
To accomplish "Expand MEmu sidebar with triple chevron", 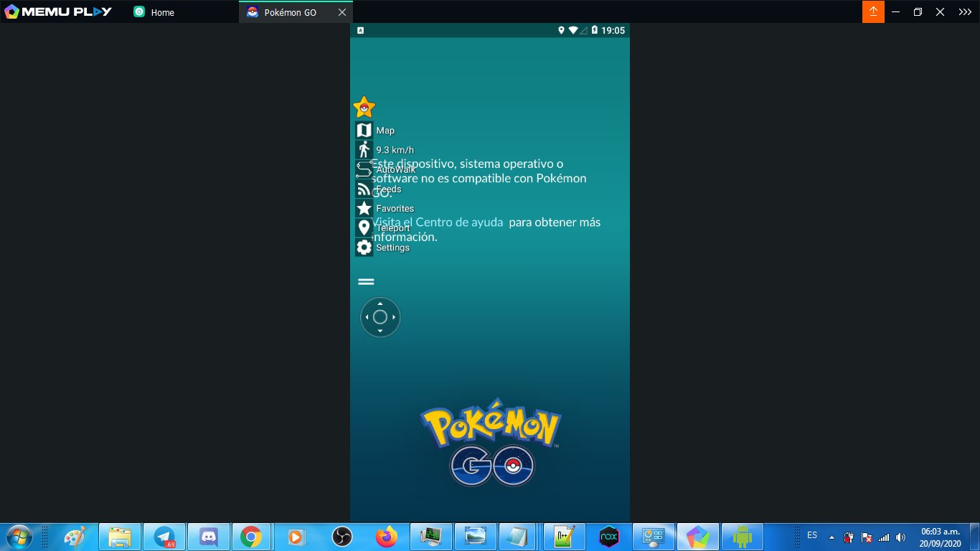I will pos(965,12).
